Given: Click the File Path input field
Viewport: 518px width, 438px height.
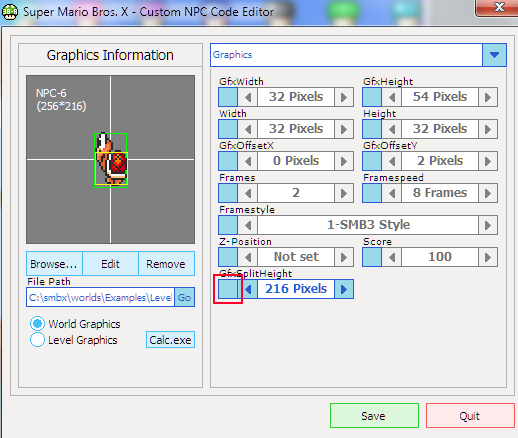Looking at the screenshot, I should point(100,297).
